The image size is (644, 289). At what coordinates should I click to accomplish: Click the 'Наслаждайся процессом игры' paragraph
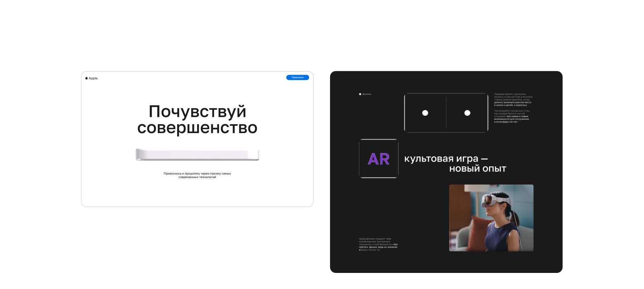click(512, 116)
